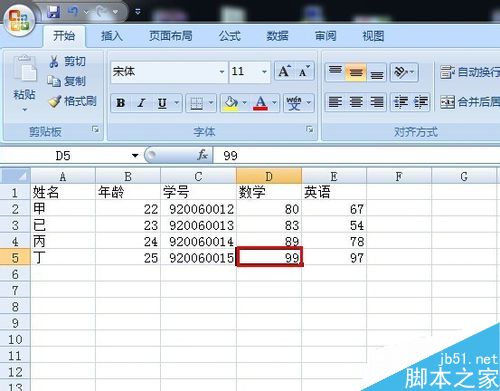Image resolution: width=500 pixels, height=391 pixels.
Task: Copy selection with 复制
Action: [67, 81]
